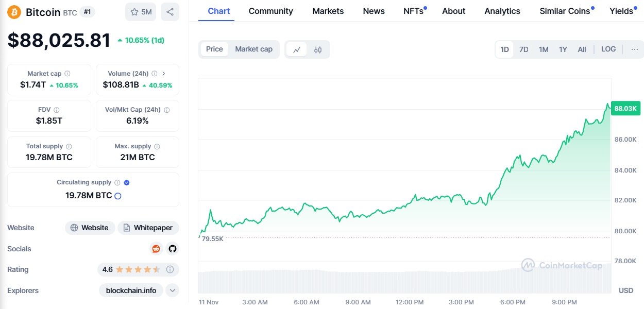This screenshot has width=644, height=309.
Task: Open the GitHub social link icon
Action: click(x=172, y=249)
